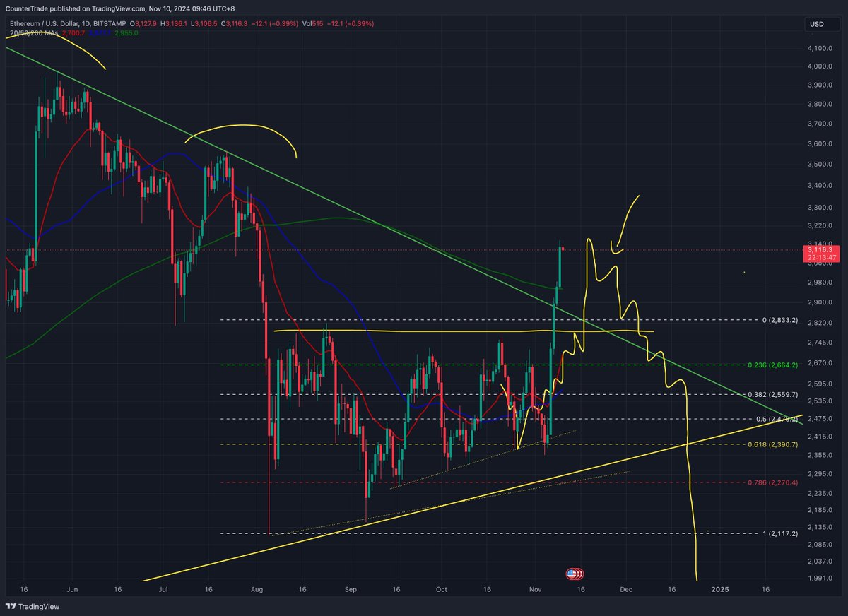Click the 2025 year label on time axis
848x616 pixels.
720,588
